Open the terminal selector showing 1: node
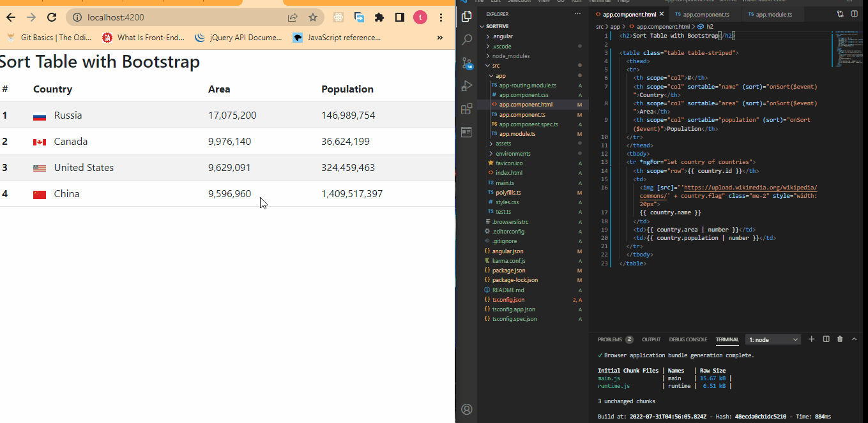This screenshot has width=868, height=423. pyautogui.click(x=773, y=339)
